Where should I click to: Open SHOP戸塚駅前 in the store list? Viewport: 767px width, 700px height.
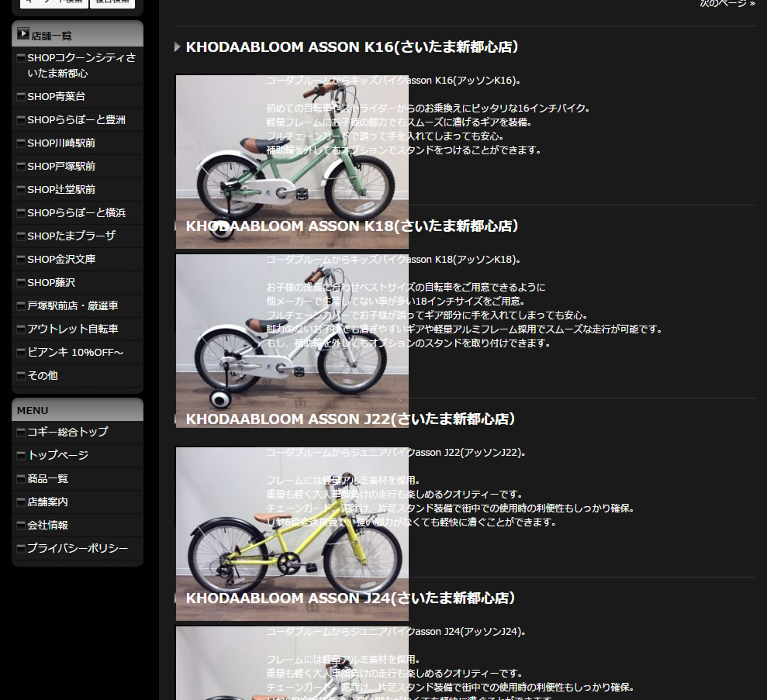click(x=61, y=166)
